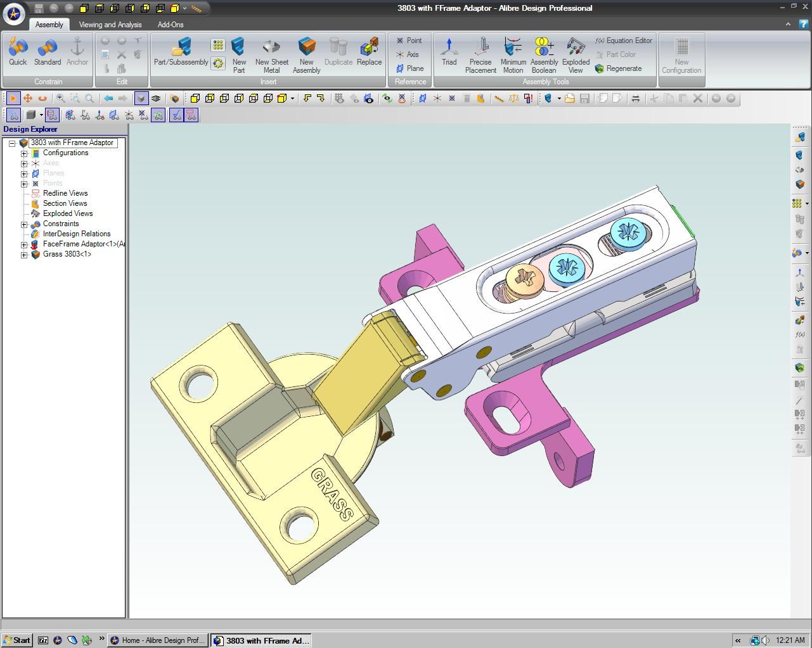
Task: Open the Equation Editor
Action: click(x=624, y=41)
